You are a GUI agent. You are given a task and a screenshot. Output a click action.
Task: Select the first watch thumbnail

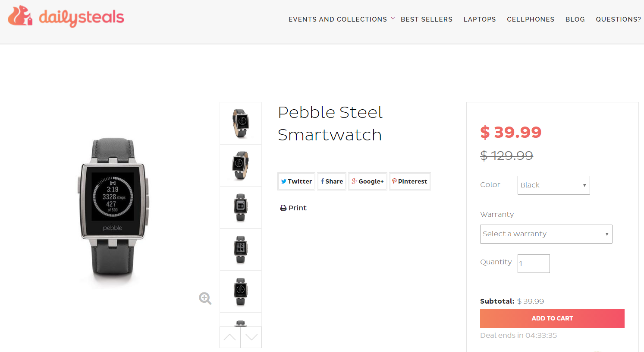[x=241, y=123]
